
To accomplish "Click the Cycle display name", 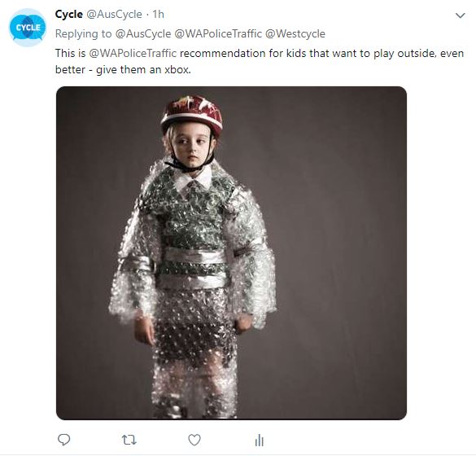I will click(x=69, y=15).
